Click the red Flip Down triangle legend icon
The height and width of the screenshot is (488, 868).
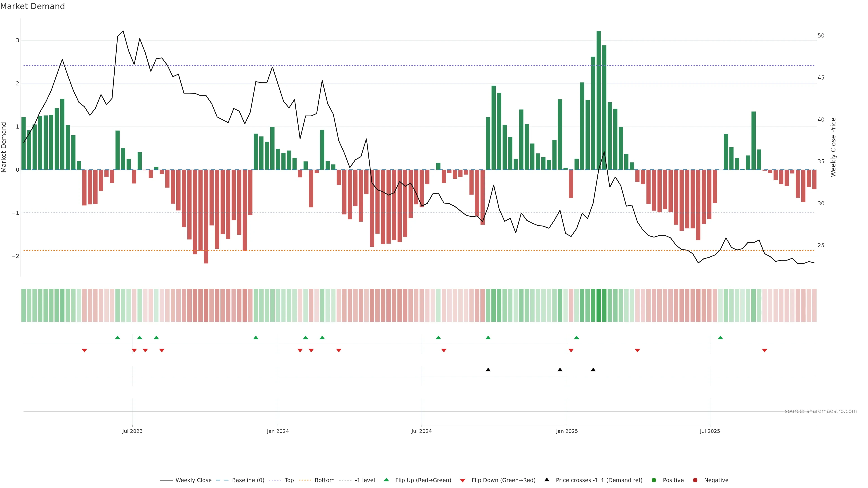463,481
